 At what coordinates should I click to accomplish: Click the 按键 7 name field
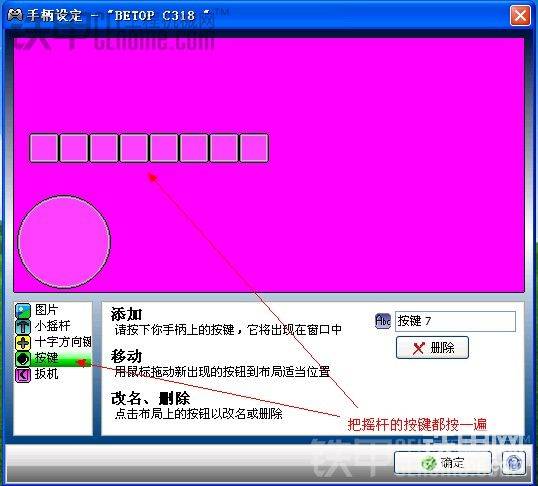pos(455,321)
